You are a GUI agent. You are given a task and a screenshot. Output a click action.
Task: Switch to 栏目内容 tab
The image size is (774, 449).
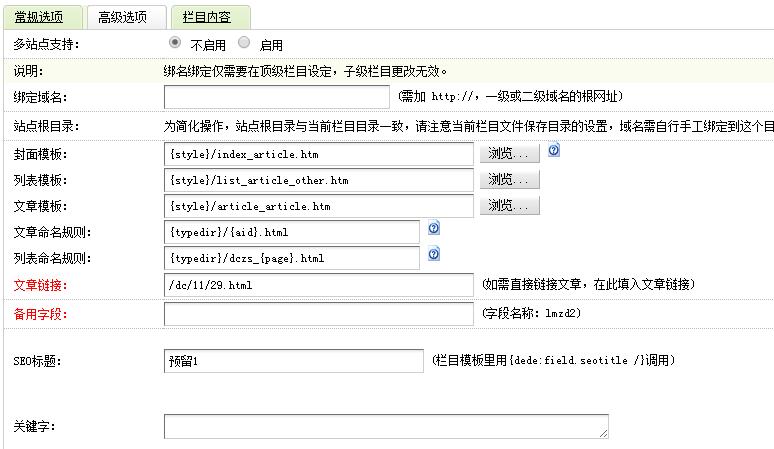[211, 17]
